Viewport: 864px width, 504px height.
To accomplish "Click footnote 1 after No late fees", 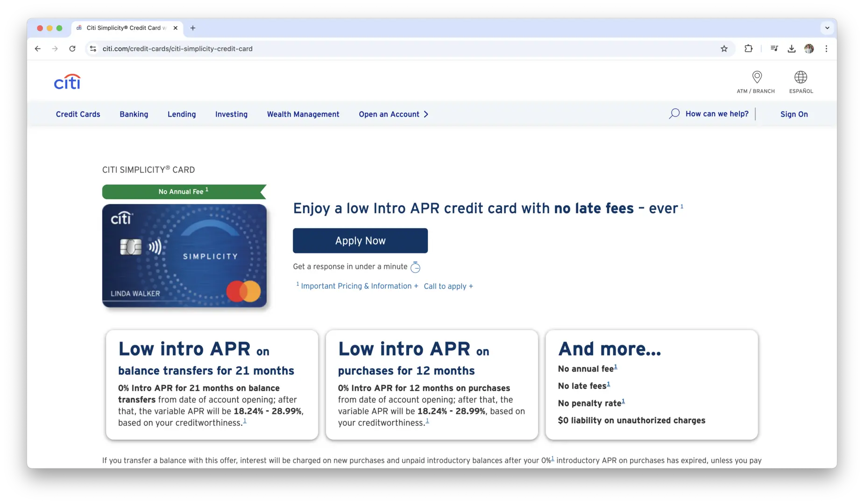I will click(608, 385).
